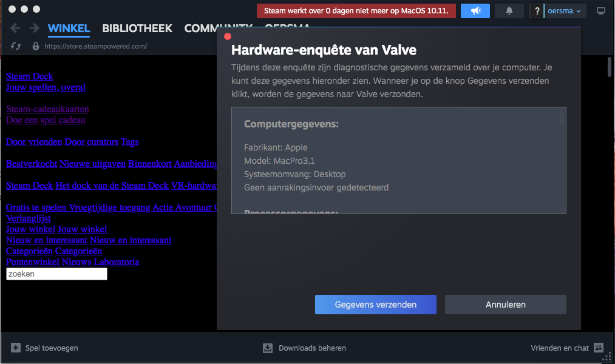Click the padlock icon beside the URL
The width and height of the screenshot is (615, 364).
[36, 46]
